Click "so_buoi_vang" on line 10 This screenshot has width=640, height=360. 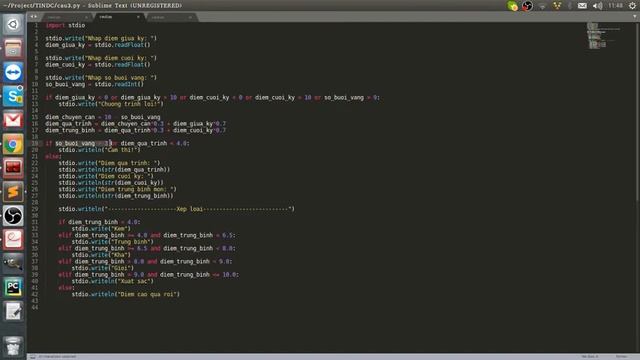point(65,84)
